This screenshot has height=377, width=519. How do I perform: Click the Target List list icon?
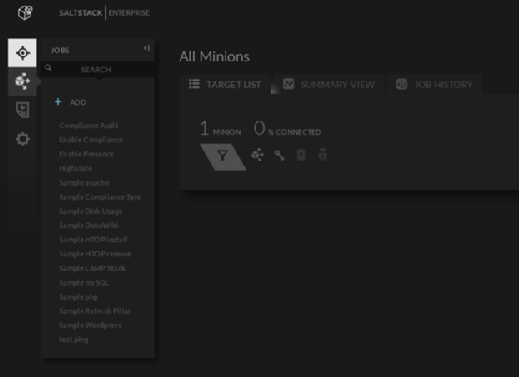pyautogui.click(x=194, y=84)
